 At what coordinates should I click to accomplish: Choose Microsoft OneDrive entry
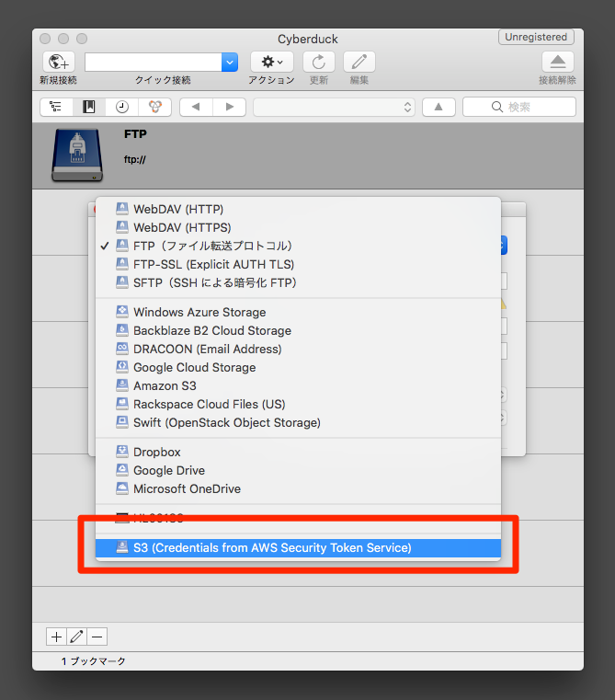coord(298,488)
